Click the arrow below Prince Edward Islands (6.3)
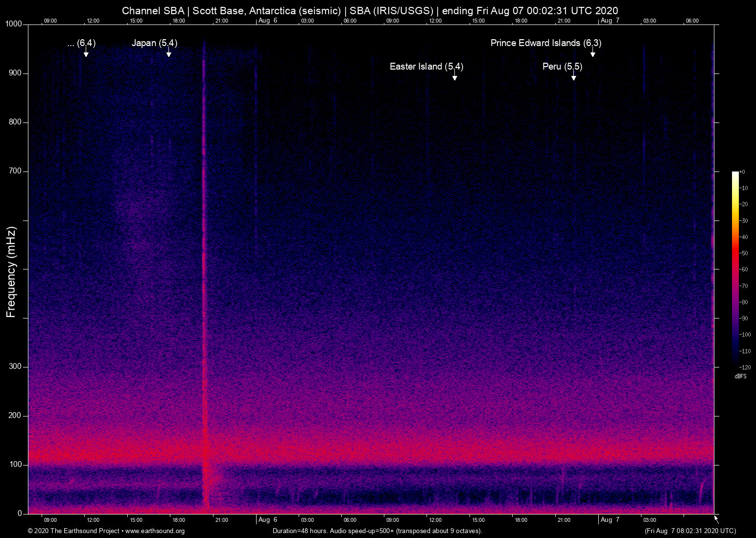Screen dimensions: 756x538 click(592, 53)
